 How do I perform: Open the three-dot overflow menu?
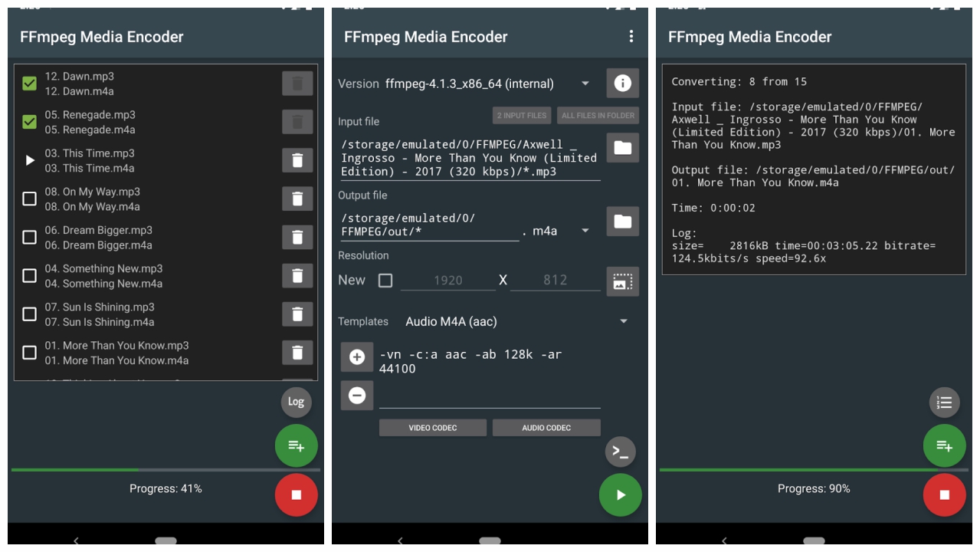pos(631,36)
